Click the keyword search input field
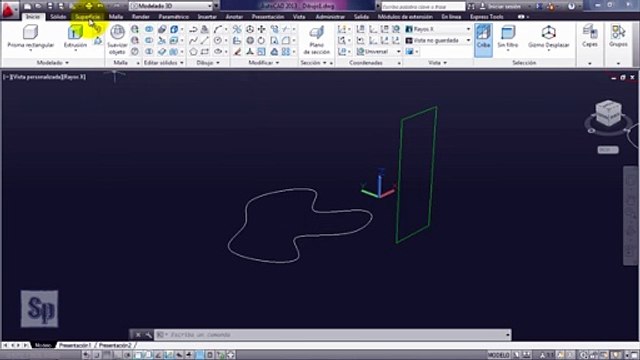 tap(423, 6)
